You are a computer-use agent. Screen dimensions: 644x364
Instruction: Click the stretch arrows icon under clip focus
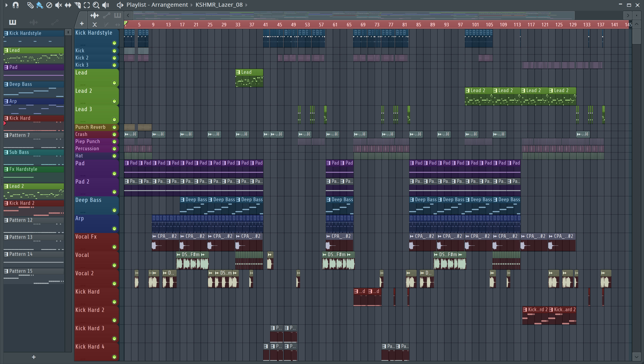click(x=117, y=25)
